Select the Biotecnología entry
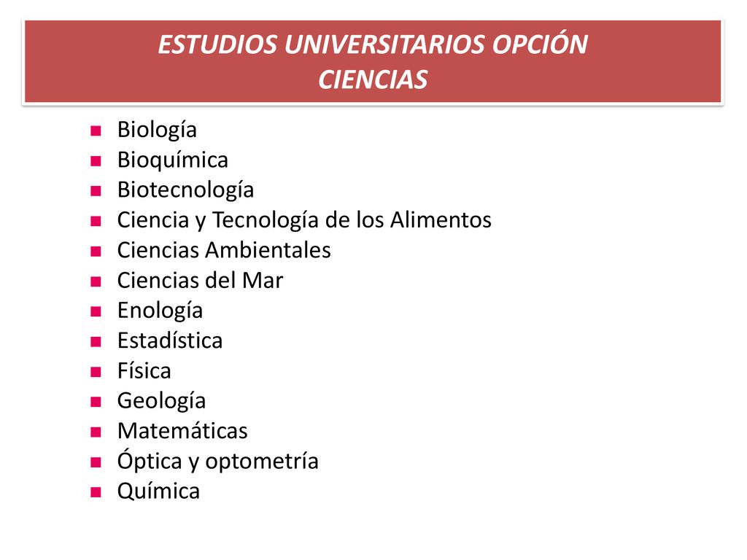Image resolution: width=747 pixels, height=560 pixels. [x=185, y=190]
